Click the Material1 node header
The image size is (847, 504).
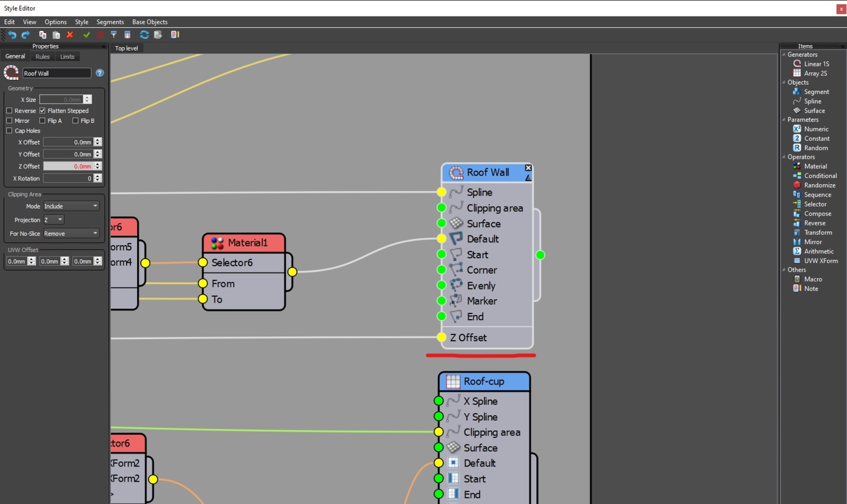coord(244,243)
